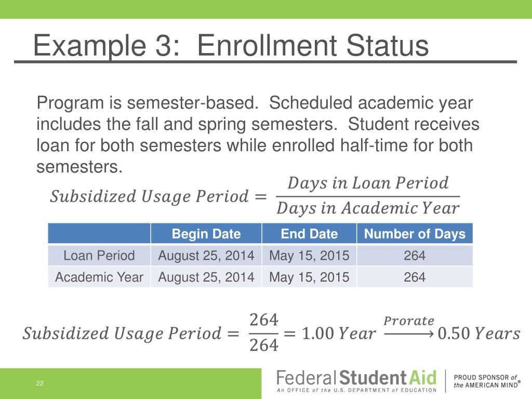Screen dimensions: 532x399
Task: Click the Federal Student Aid logo
Action: pos(356,381)
